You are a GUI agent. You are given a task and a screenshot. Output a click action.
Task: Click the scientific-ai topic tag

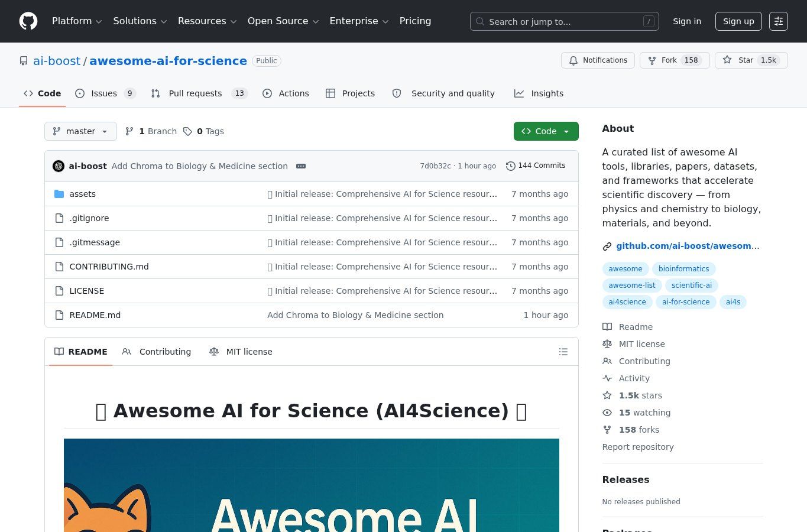coord(692,286)
